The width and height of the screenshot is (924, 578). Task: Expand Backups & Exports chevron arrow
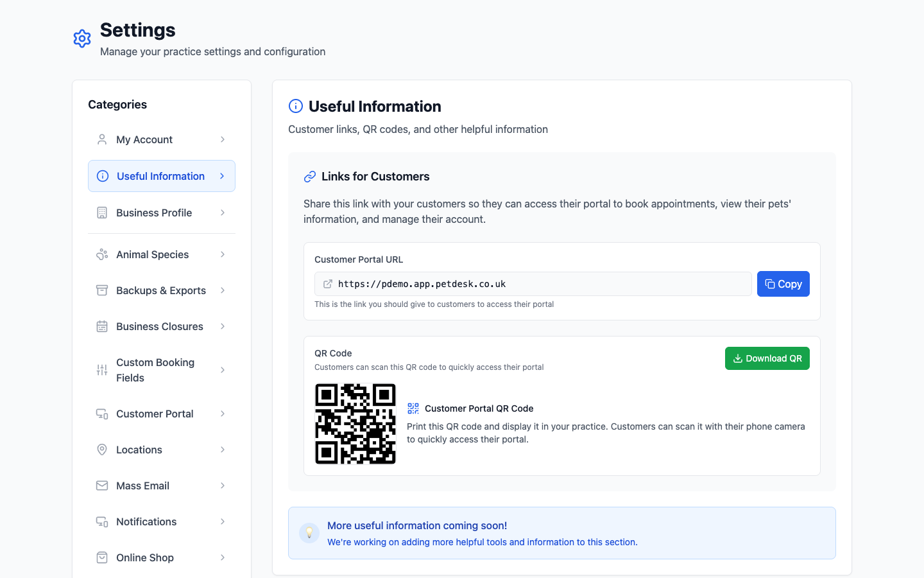coord(223,290)
